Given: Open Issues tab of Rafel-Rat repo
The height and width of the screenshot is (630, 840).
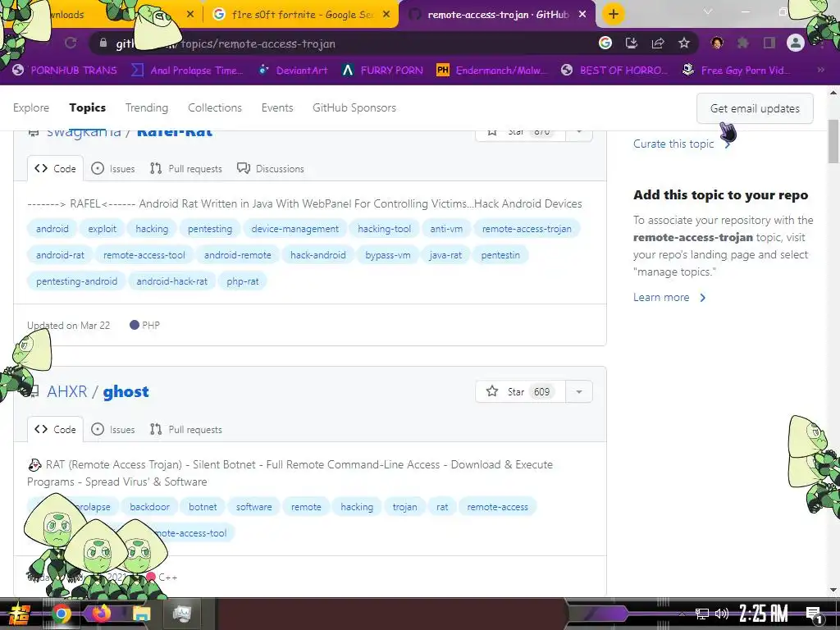Looking at the screenshot, I should click(113, 168).
